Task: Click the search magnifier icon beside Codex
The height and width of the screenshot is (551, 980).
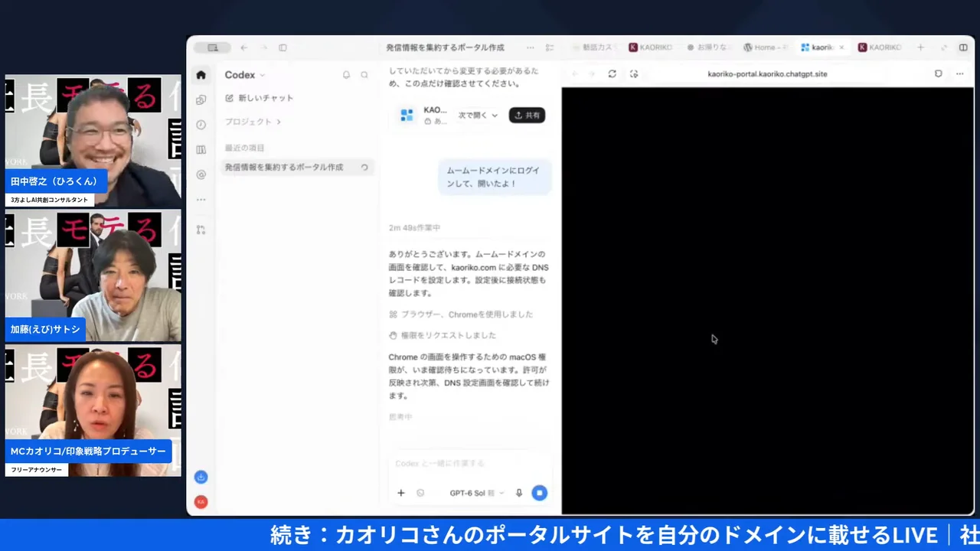Action: [364, 75]
